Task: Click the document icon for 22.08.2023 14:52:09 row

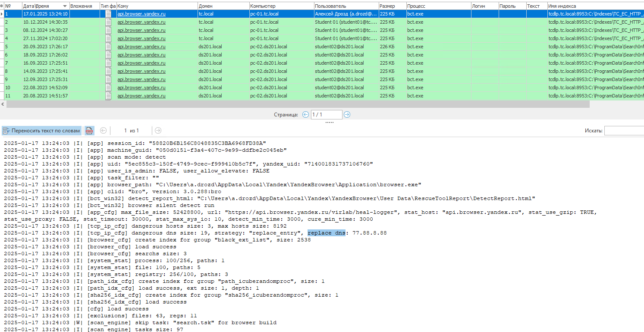Action: tap(108, 88)
